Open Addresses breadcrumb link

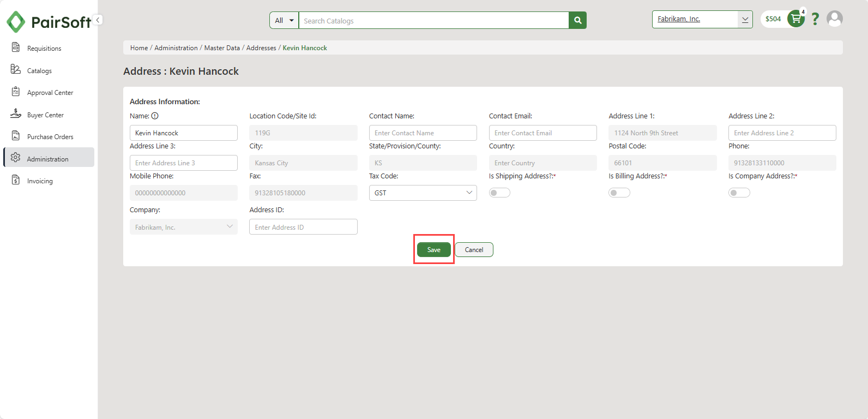tap(261, 48)
